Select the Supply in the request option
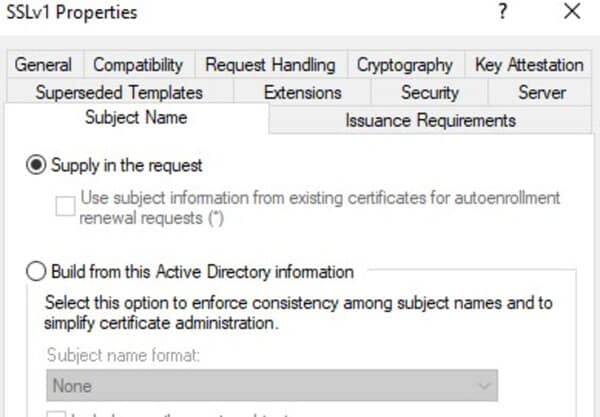The height and width of the screenshot is (417, 600). pyautogui.click(x=36, y=165)
